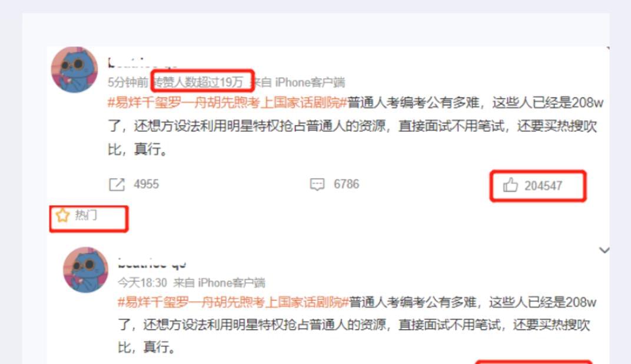Click the 今天18:30 timestamp
Viewport: 631px width, 364px height.
click(x=142, y=283)
